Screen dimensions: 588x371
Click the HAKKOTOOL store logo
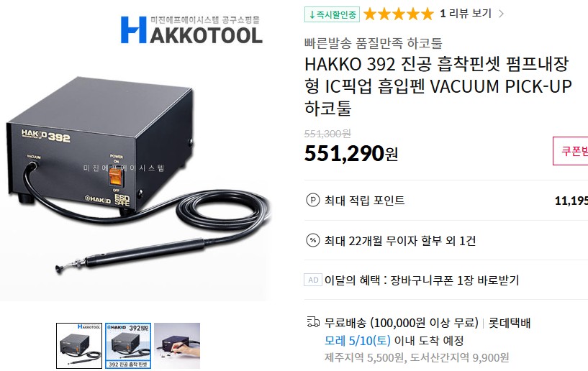191,29
